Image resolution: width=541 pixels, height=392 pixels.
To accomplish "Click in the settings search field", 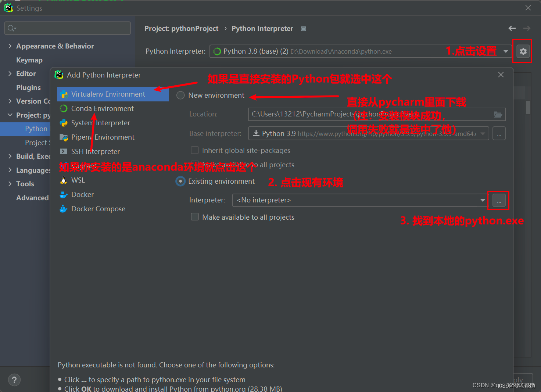I will (x=68, y=28).
